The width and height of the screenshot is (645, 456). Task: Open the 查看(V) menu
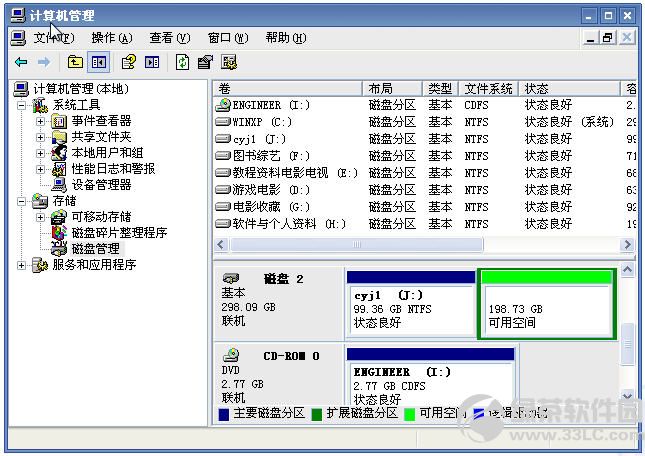169,38
